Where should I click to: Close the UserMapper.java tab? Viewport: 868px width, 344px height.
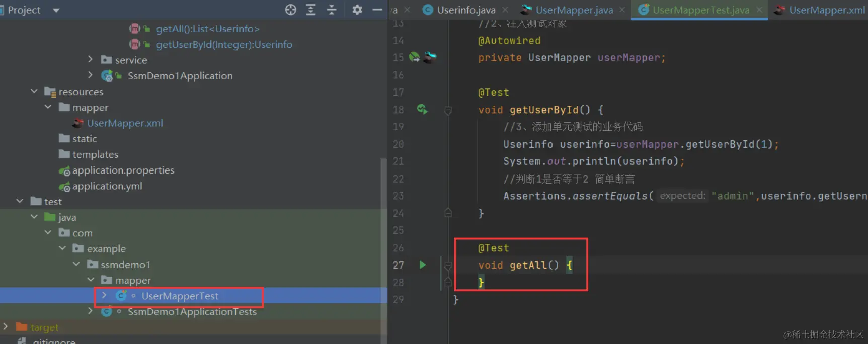622,10
